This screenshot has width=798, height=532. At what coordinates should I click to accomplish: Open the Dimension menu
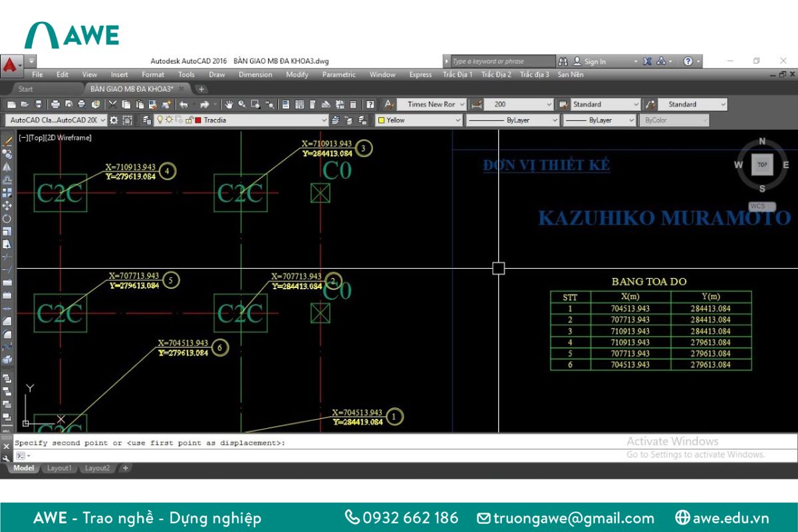pos(255,74)
